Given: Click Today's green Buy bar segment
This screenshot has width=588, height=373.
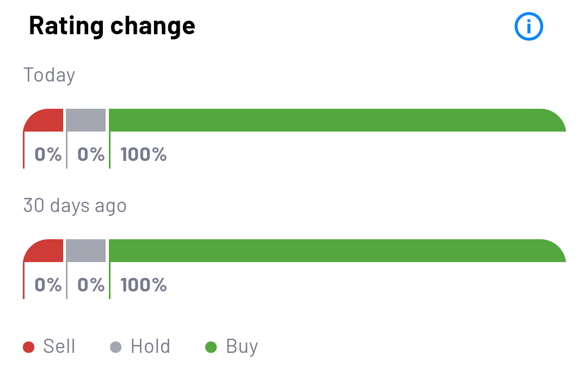Looking at the screenshot, I should [x=336, y=120].
